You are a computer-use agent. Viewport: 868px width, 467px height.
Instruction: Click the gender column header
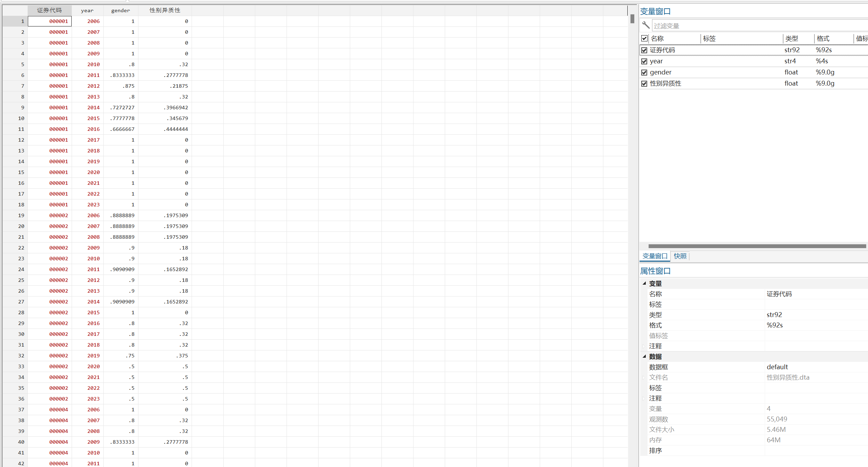click(x=120, y=10)
